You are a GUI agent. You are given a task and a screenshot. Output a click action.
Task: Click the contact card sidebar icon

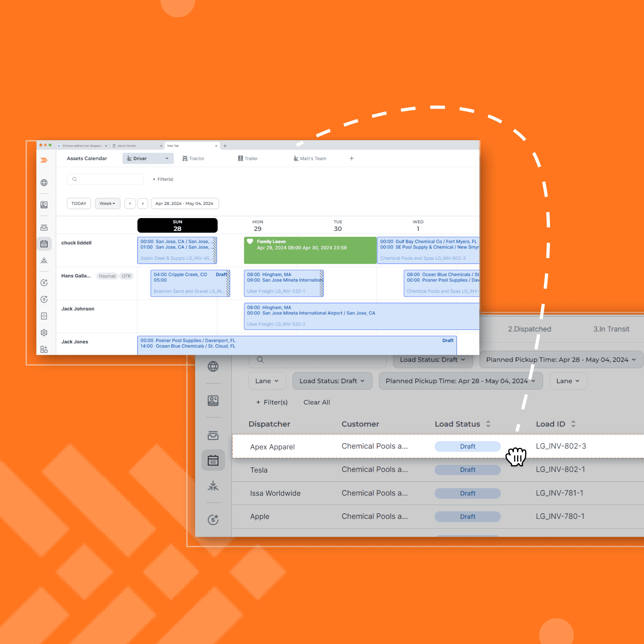(x=44, y=205)
